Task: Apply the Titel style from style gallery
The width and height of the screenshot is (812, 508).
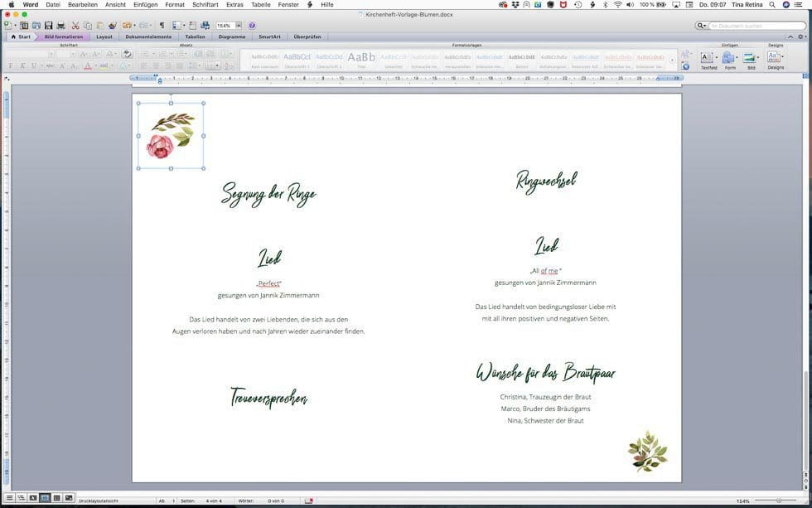Action: point(361,59)
